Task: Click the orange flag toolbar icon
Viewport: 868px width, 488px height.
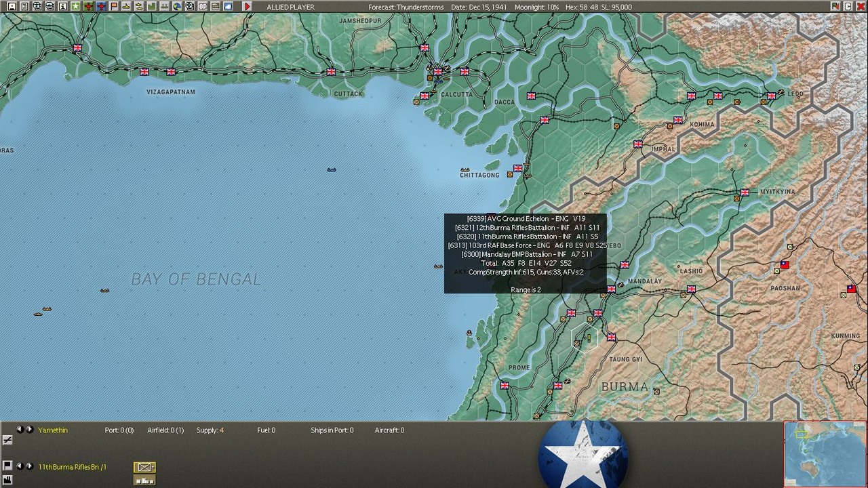Action: (x=114, y=6)
